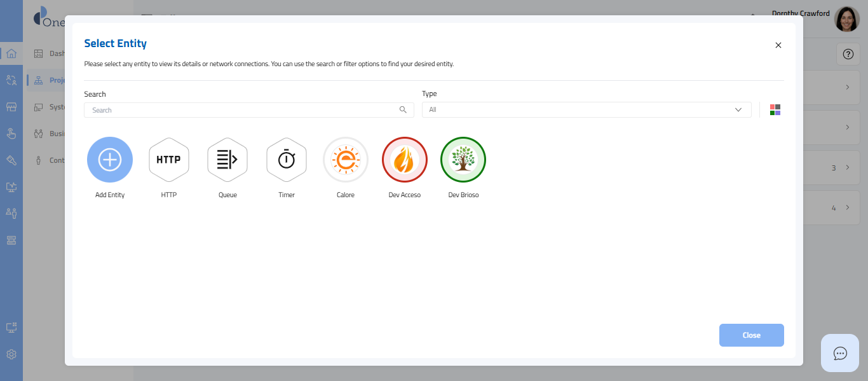Open the chat support bubble

840,353
